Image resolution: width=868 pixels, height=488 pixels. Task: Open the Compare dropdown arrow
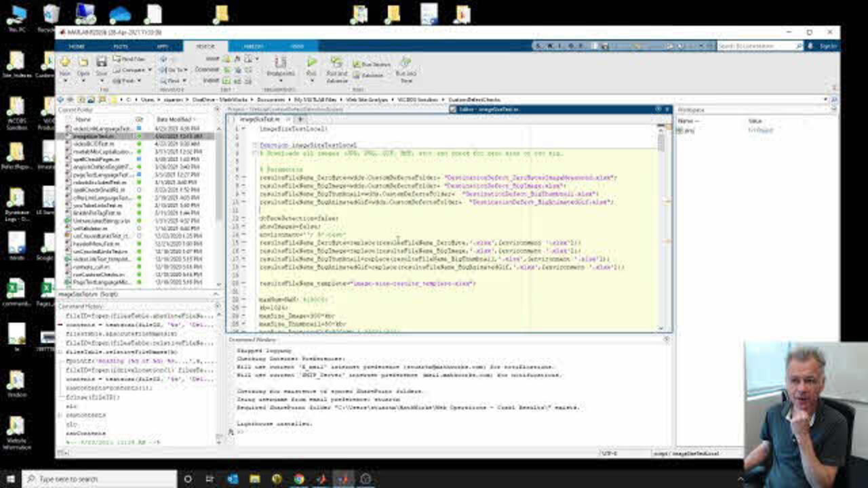pyautogui.click(x=150, y=70)
